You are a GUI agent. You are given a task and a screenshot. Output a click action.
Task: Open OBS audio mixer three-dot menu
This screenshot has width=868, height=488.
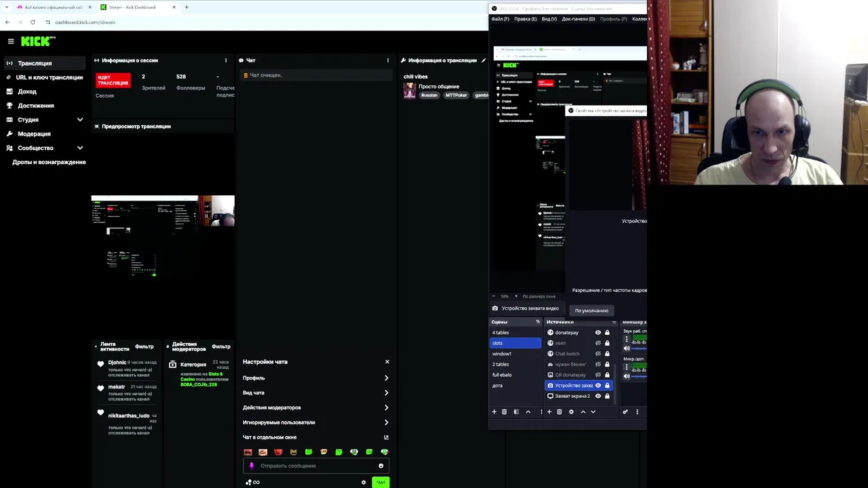[637, 412]
